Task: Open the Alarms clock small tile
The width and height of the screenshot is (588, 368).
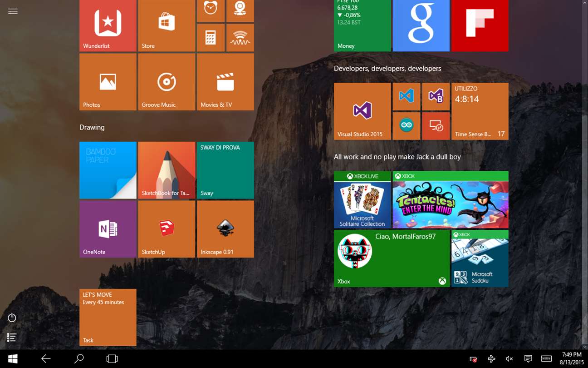Action: point(211,10)
